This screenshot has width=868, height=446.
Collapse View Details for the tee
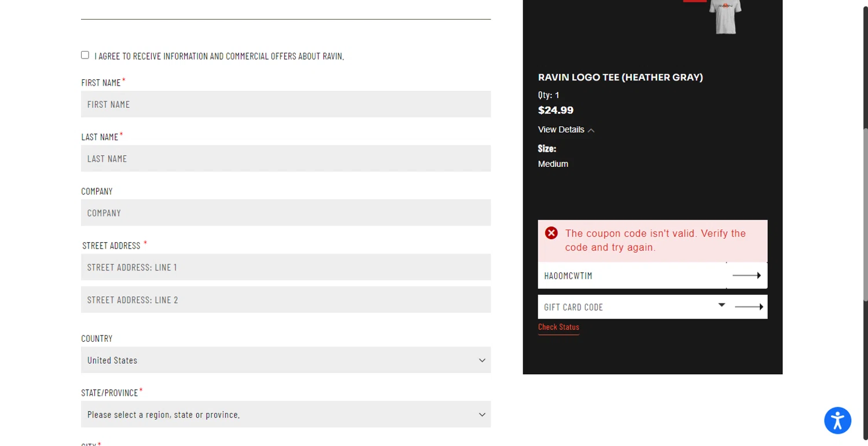(566, 130)
